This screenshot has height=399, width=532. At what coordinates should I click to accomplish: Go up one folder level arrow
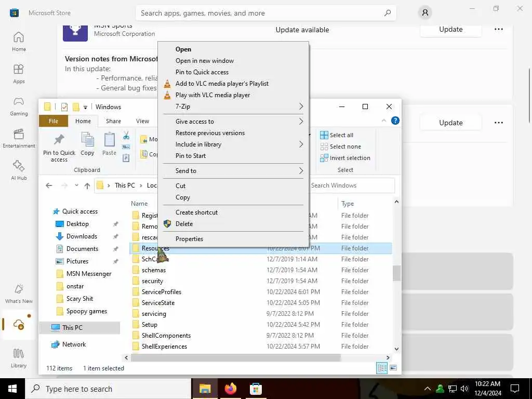[x=87, y=185]
